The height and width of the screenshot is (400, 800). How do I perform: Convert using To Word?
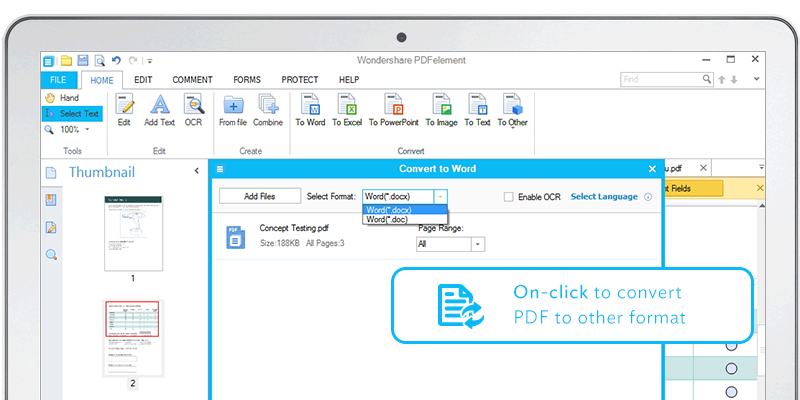coord(310,110)
